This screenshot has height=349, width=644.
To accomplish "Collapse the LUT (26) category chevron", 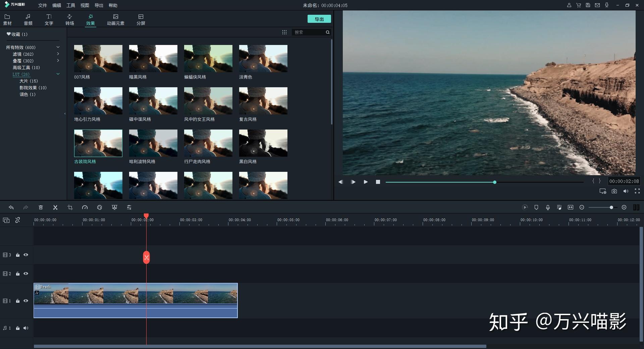I will click(x=58, y=74).
